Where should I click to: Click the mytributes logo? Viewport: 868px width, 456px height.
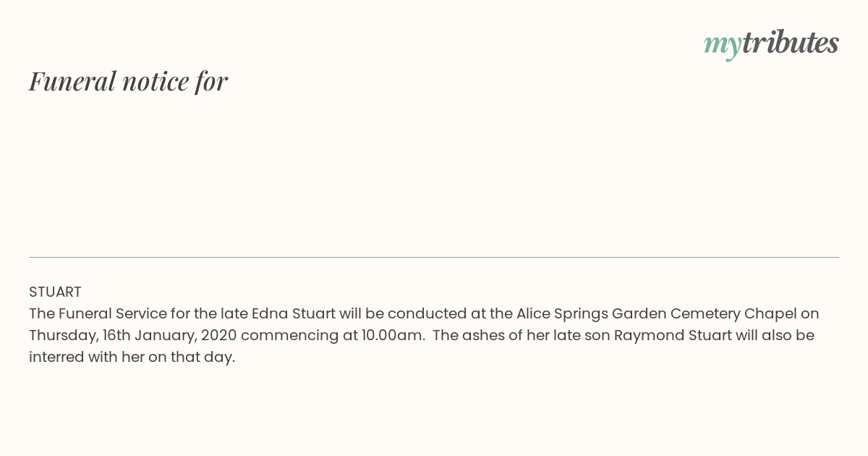771,44
